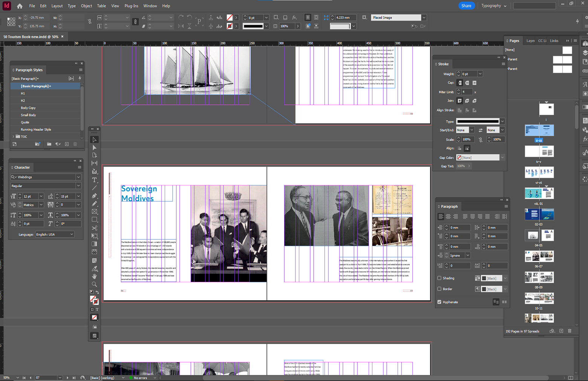Select the Pencil tool
This screenshot has width=588, height=381.
coord(95,204)
